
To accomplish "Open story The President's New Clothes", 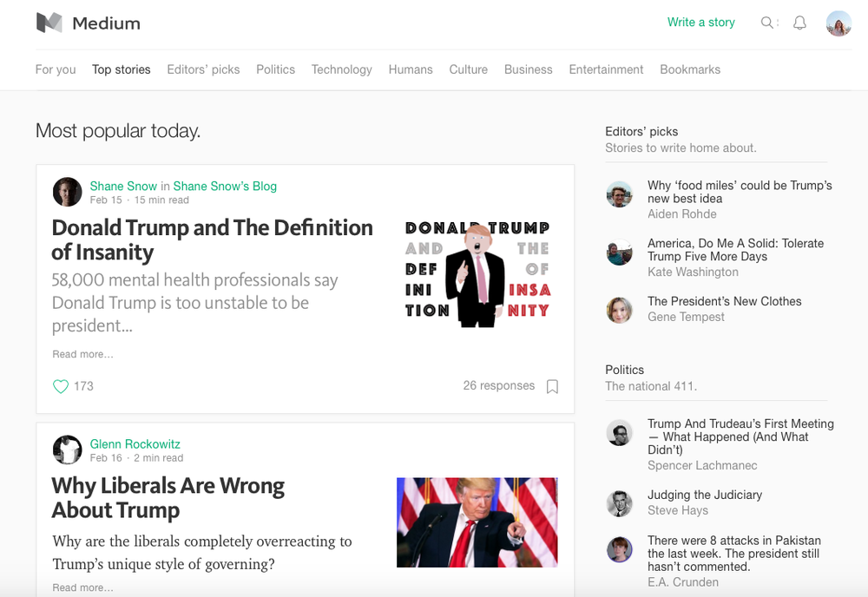I will tap(725, 302).
